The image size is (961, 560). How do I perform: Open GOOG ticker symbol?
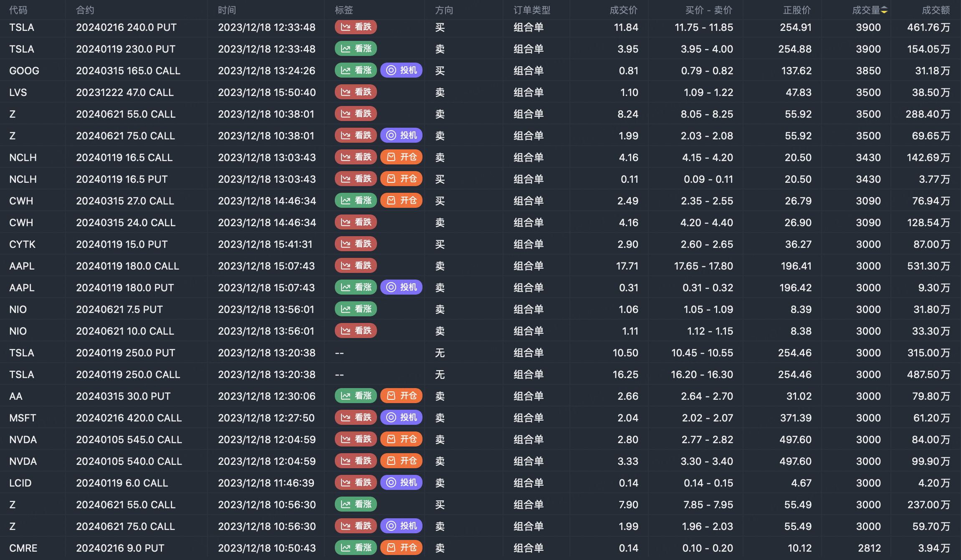[x=24, y=71]
